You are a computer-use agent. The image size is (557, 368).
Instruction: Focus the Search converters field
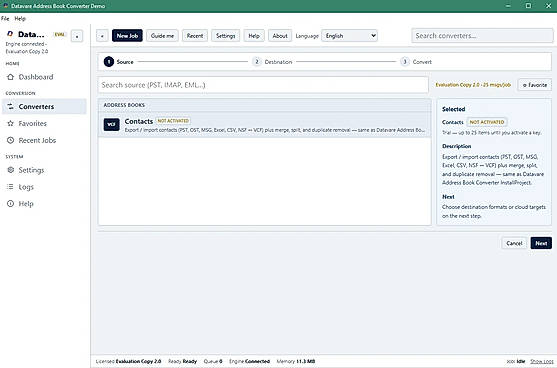(x=482, y=36)
